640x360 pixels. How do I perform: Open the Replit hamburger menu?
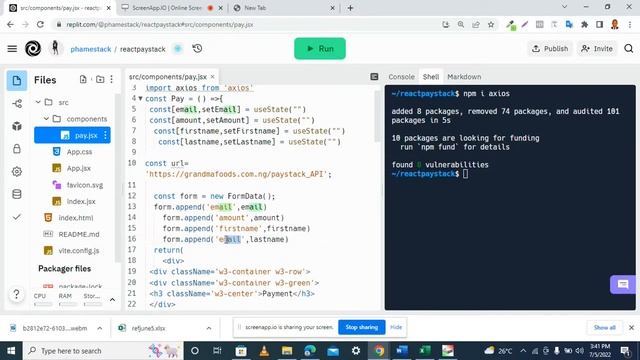tap(12, 49)
